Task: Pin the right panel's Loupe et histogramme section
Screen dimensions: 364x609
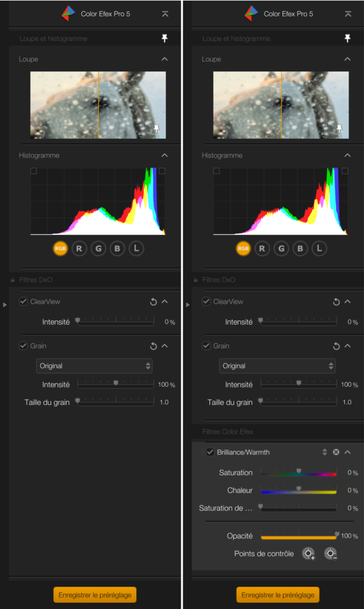Action: pos(348,38)
